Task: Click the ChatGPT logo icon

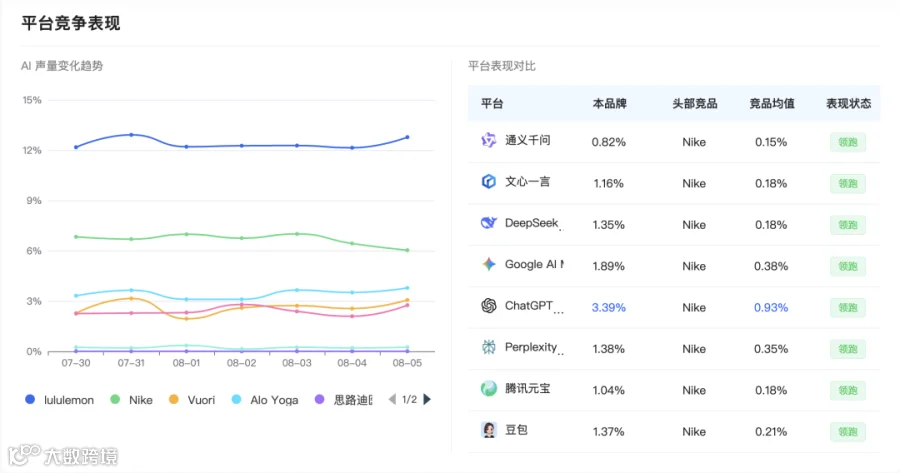Action: 488,305
